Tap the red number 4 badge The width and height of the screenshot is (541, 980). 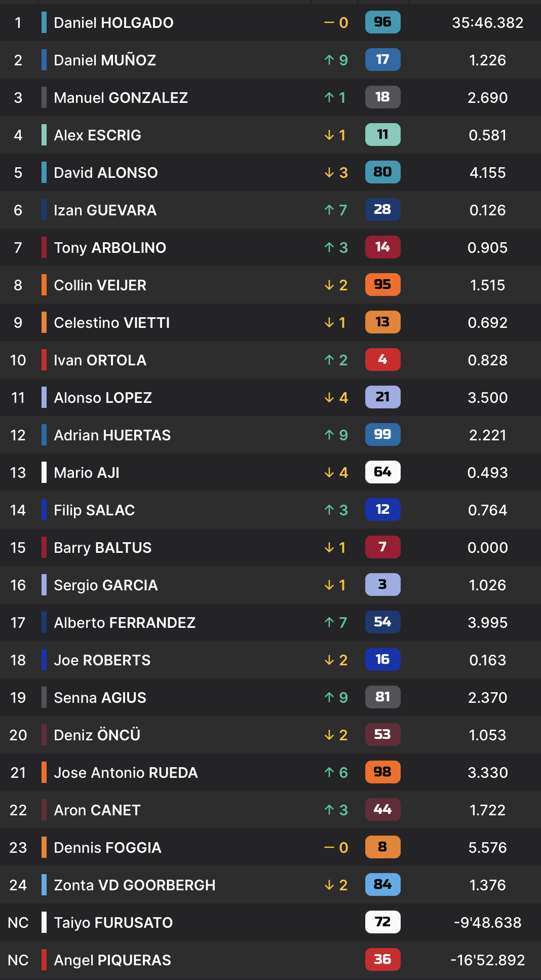[x=382, y=360]
